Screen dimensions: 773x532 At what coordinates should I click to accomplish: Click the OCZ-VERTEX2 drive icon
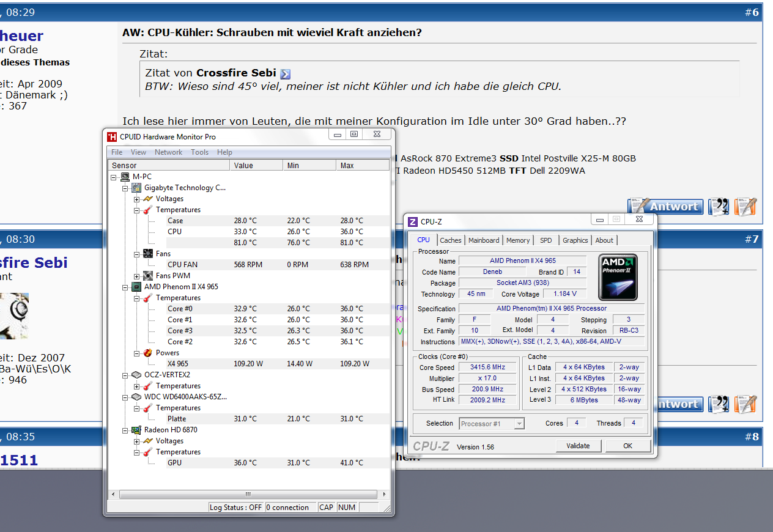136,375
